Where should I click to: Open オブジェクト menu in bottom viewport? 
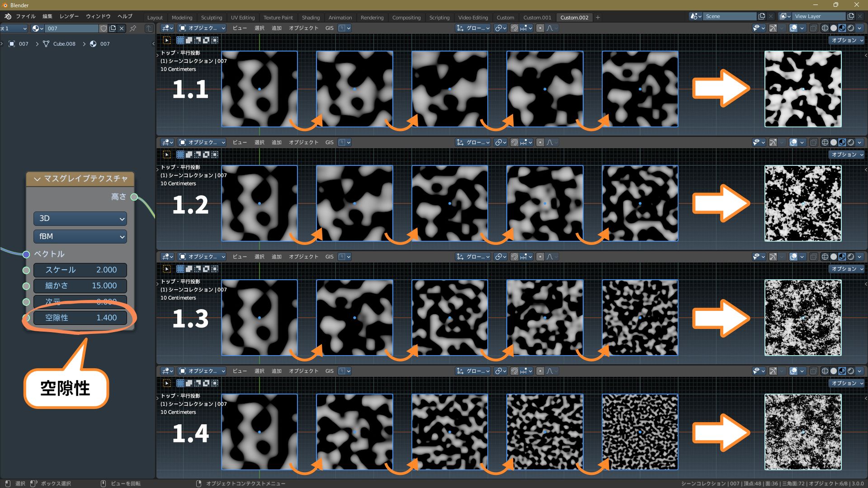(x=303, y=371)
